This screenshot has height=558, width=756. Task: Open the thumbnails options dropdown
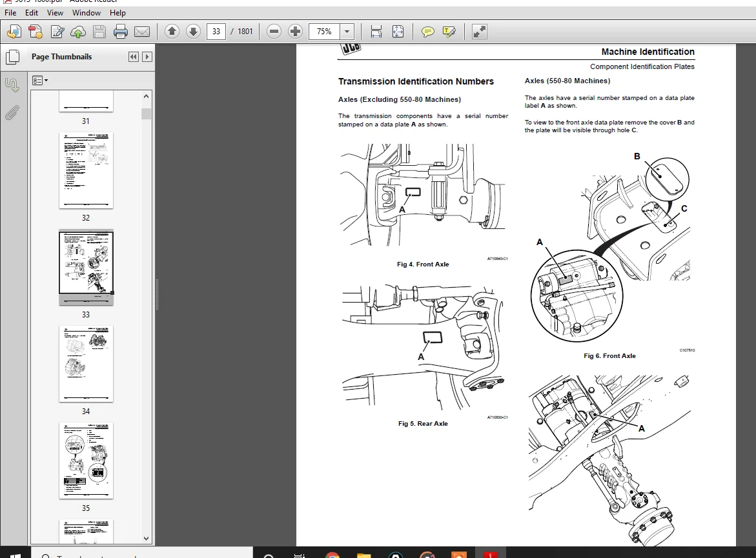click(x=40, y=81)
